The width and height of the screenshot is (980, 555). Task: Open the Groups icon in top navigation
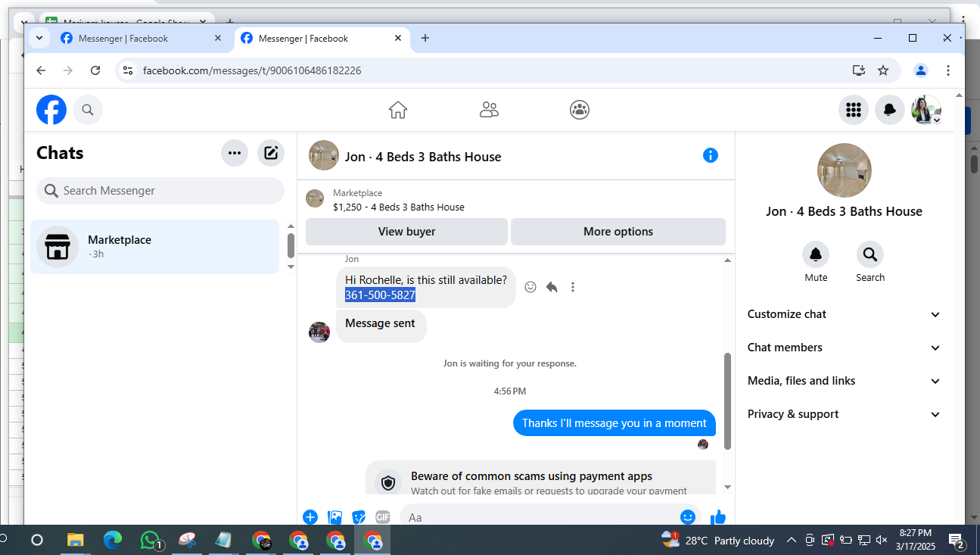(580, 110)
